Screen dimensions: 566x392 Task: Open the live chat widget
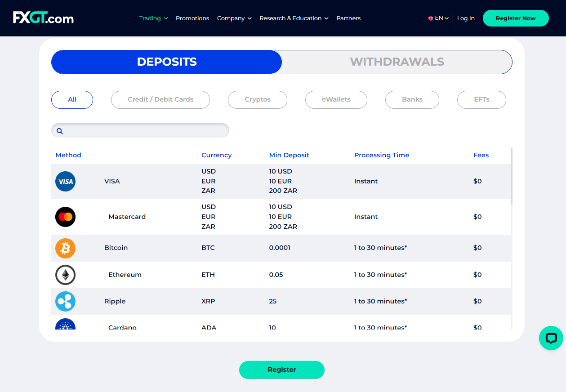pos(551,338)
